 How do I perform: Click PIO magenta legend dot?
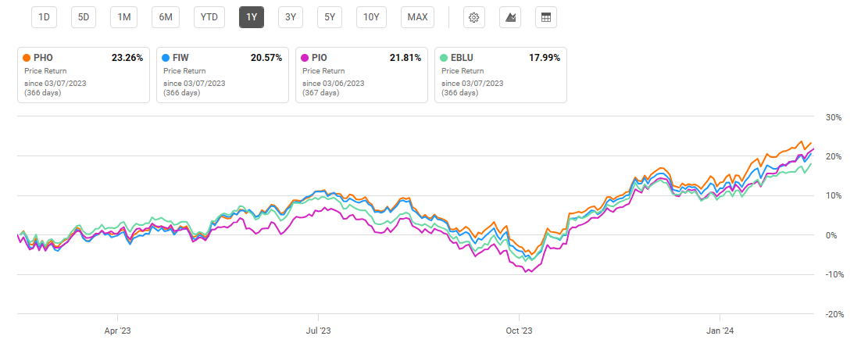tap(305, 58)
